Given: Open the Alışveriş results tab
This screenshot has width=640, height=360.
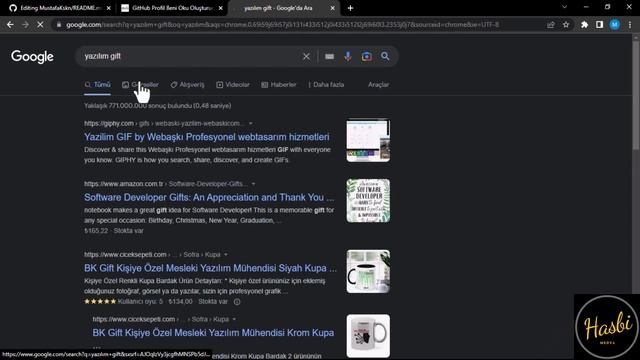Looking at the screenshot, I should [x=187, y=84].
